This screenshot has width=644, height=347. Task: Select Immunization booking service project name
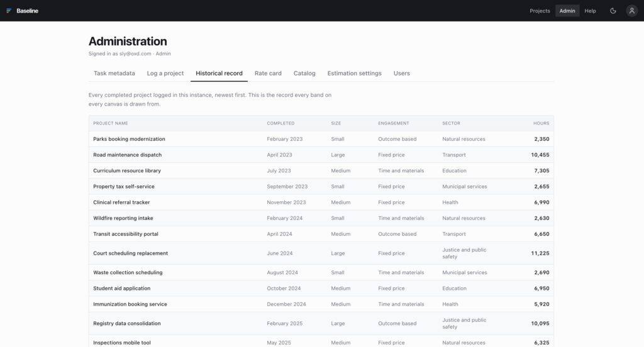130,304
